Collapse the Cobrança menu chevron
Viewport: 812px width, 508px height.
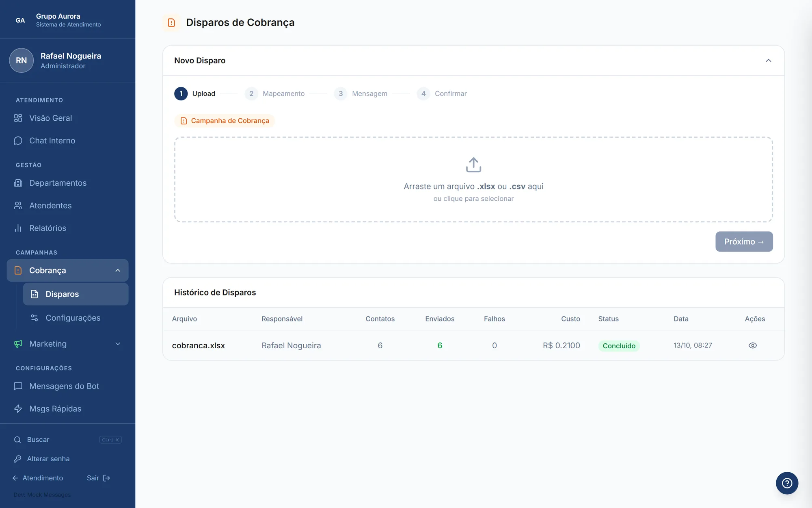click(x=118, y=271)
